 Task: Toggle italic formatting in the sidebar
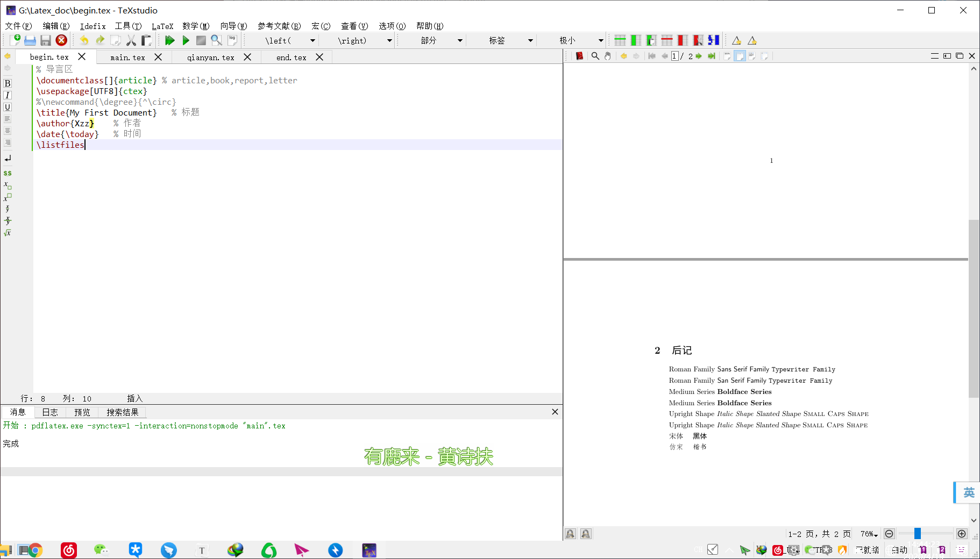(x=8, y=95)
